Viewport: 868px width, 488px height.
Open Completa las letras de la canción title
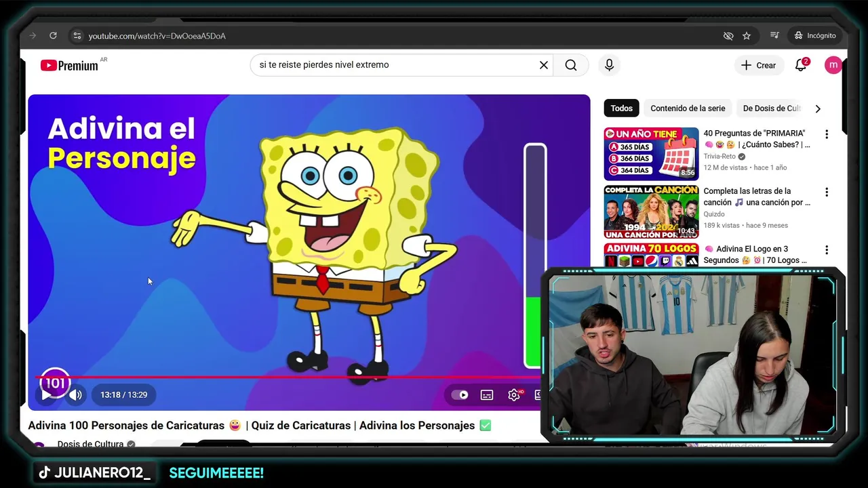757,197
